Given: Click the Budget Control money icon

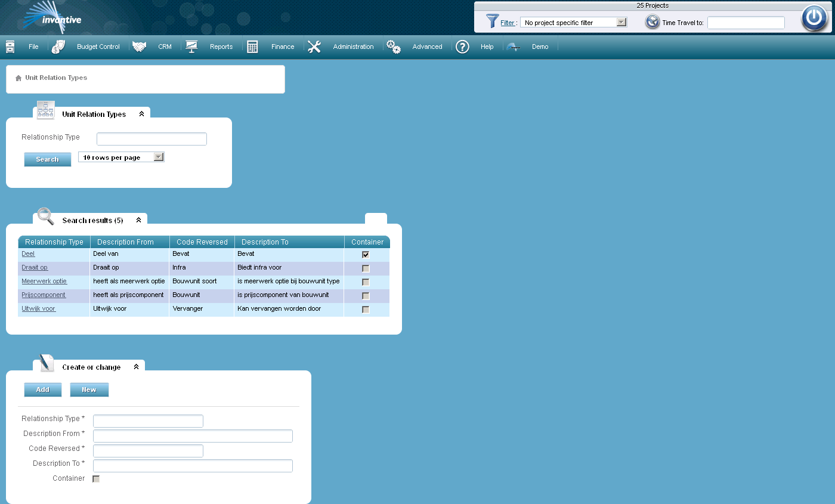Looking at the screenshot, I should tap(58, 47).
